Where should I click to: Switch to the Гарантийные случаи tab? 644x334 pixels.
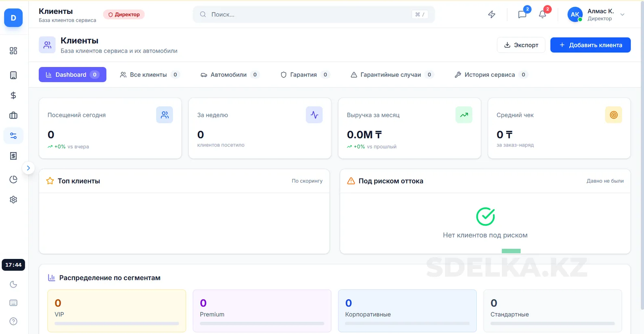[391, 75]
